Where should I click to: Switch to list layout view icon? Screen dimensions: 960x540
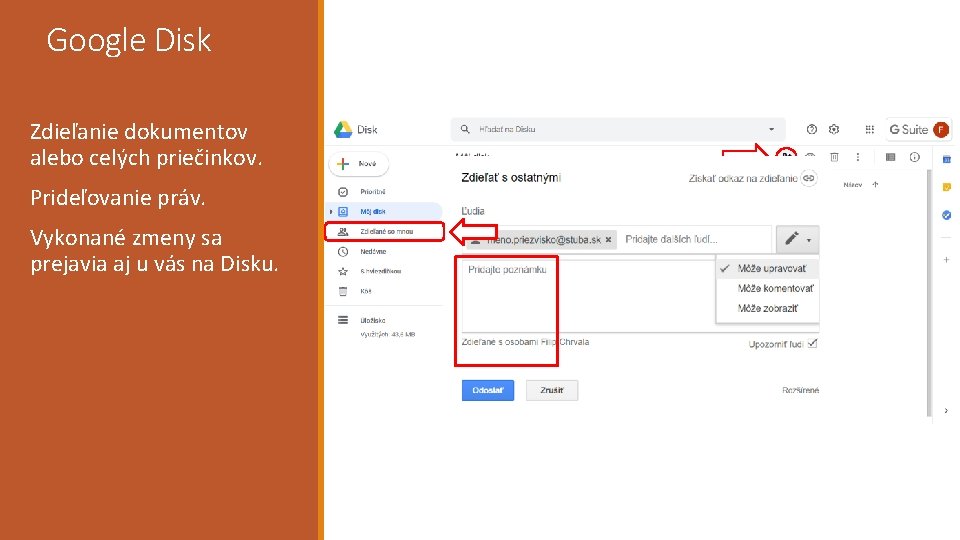pos(890,157)
